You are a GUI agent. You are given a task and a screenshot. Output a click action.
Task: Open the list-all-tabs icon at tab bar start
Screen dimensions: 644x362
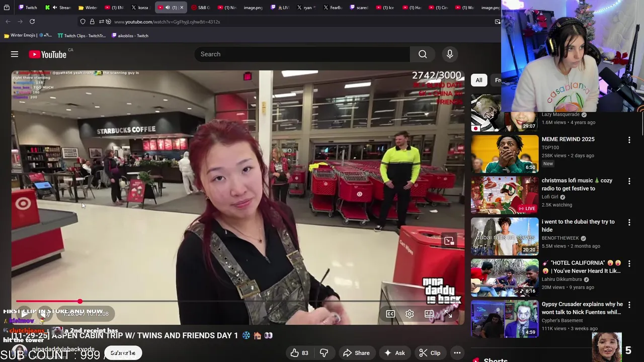pos(7,8)
